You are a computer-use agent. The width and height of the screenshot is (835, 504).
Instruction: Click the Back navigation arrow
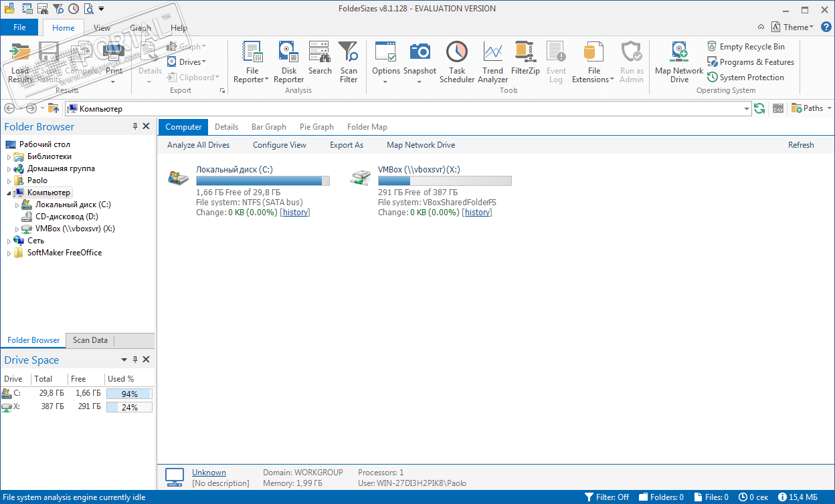pyautogui.click(x=9, y=108)
